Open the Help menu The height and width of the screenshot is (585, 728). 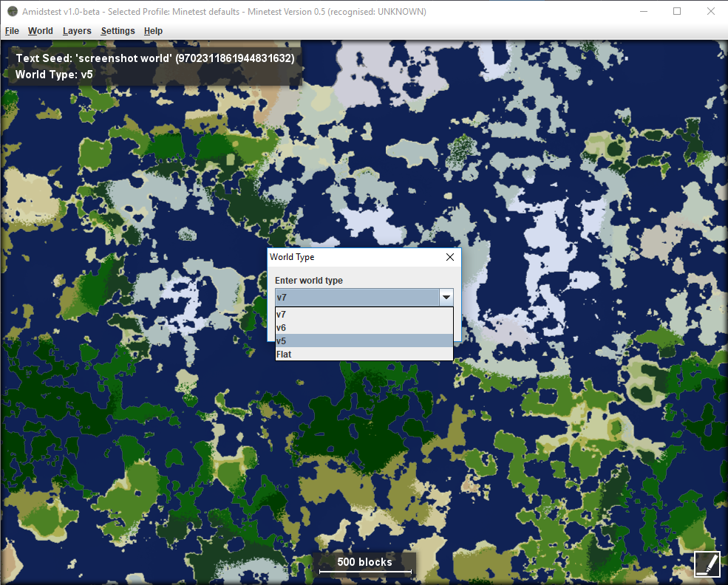(x=153, y=30)
